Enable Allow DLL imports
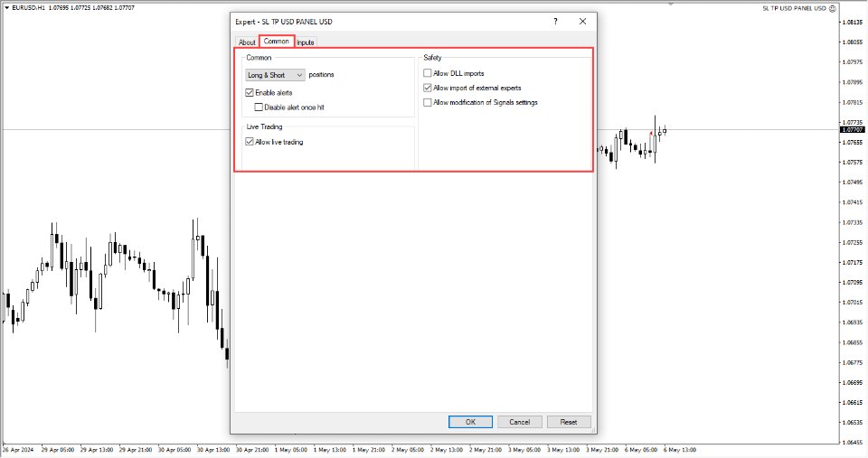This screenshot has width=868, height=458. tap(428, 73)
